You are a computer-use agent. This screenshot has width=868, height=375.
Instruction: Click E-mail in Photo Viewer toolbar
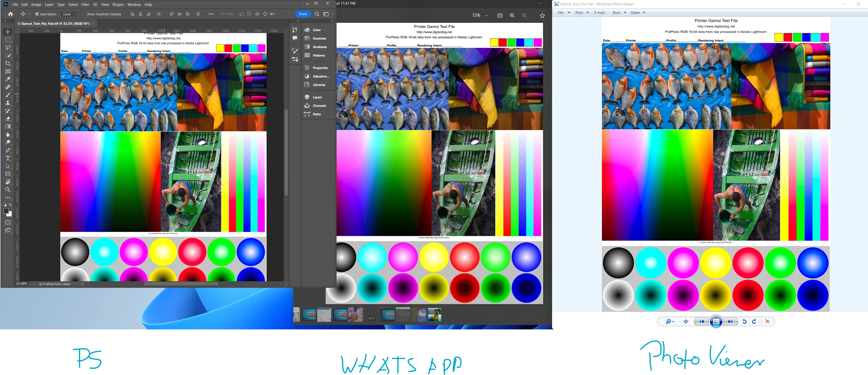(x=599, y=12)
